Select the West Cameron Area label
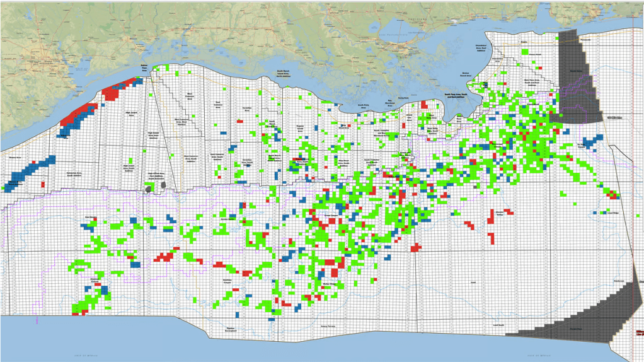 (189, 96)
